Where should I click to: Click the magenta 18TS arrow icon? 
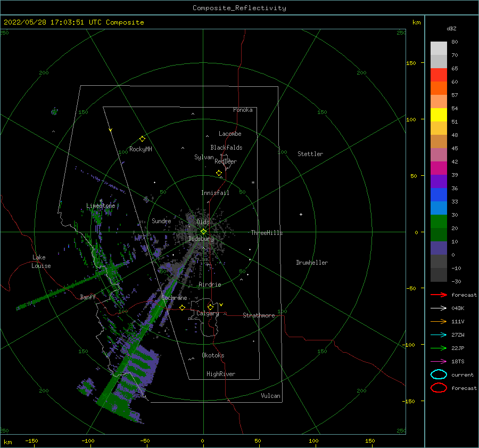tap(439, 362)
